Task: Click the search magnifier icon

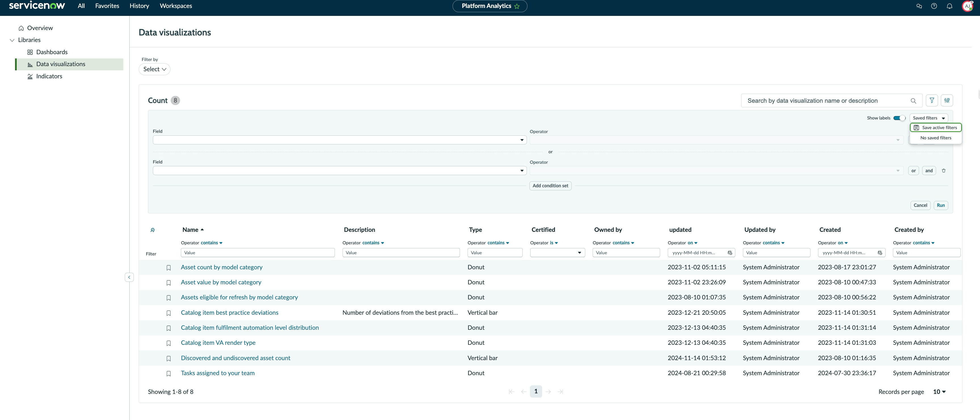Action: click(913, 101)
